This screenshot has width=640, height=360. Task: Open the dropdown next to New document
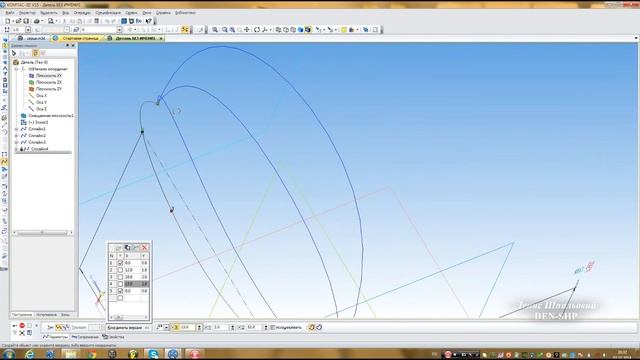coord(13,21)
